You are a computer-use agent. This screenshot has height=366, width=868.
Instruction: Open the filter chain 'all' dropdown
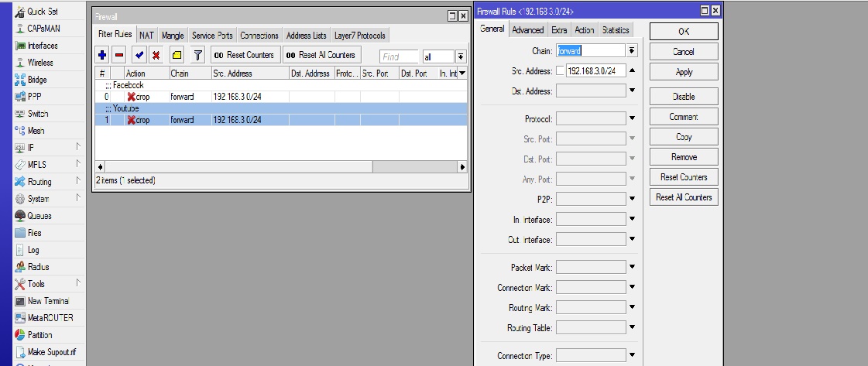pos(461,57)
